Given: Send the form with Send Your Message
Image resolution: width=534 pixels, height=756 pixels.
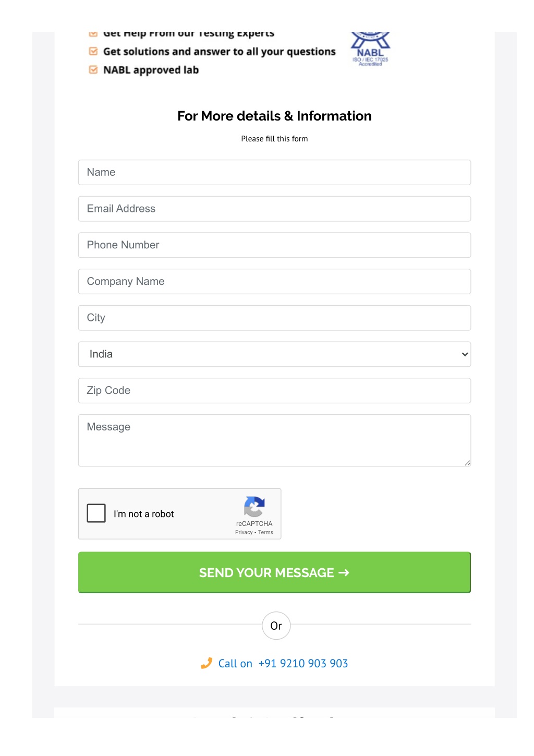Looking at the screenshot, I should (274, 572).
